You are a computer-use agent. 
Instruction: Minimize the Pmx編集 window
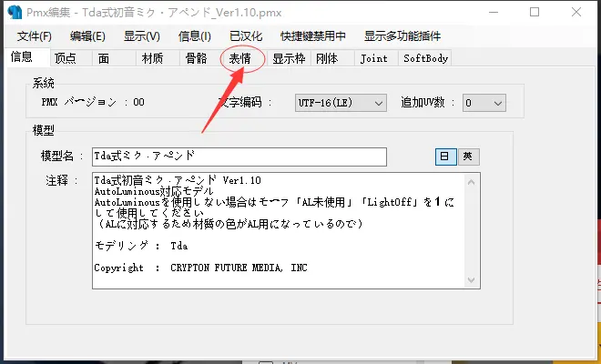coord(494,12)
